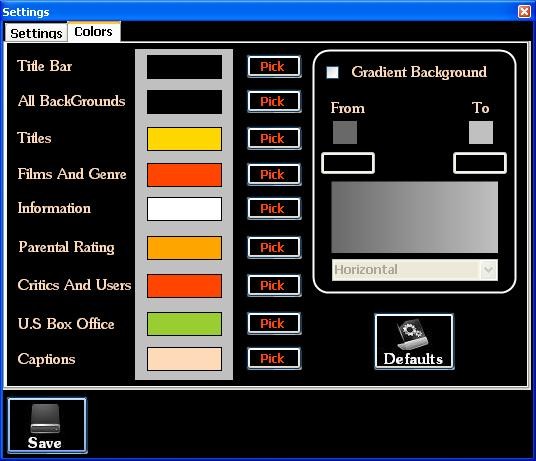
Task: Click the green U.S Box Office swatch
Action: (x=184, y=324)
